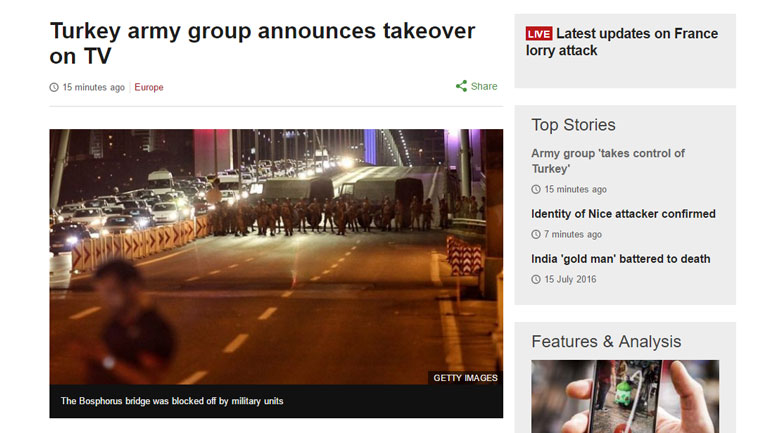The height and width of the screenshot is (433, 770).
Task: Click the Bosphorus bridge main article photo
Action: coord(276,257)
